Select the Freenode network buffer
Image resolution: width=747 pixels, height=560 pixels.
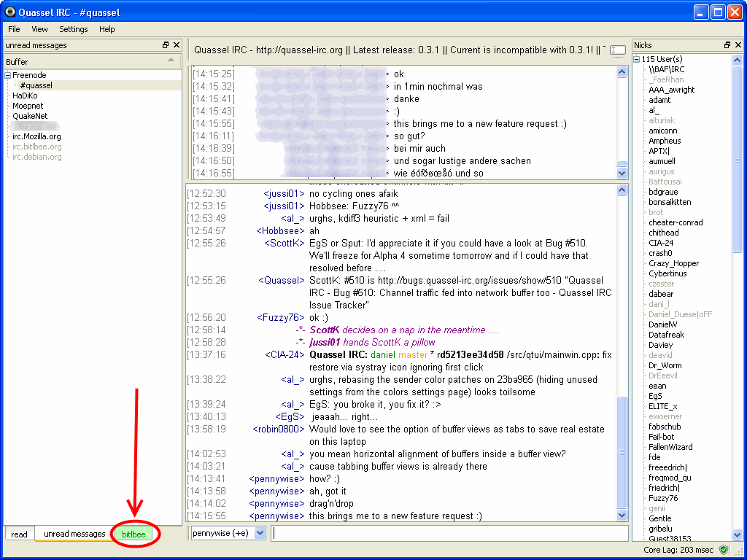[29, 75]
